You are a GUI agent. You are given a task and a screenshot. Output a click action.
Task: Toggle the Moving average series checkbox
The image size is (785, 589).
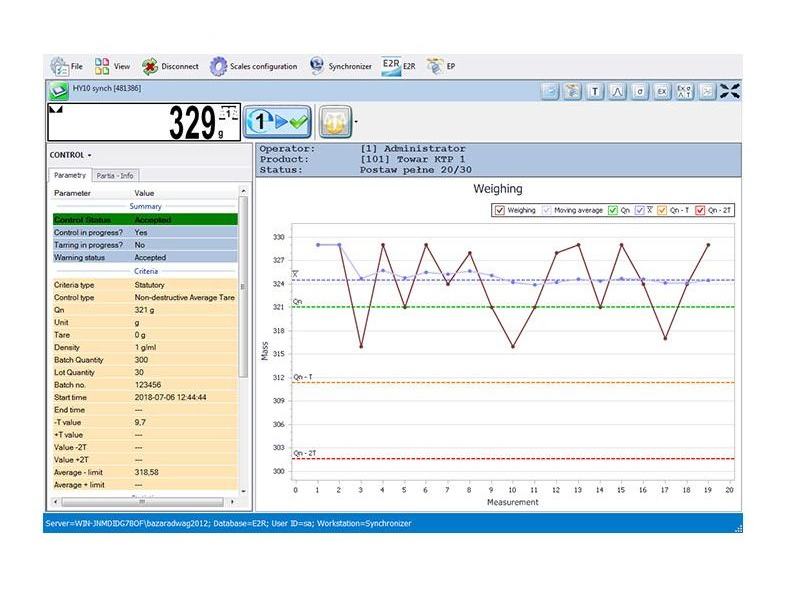coord(546,210)
